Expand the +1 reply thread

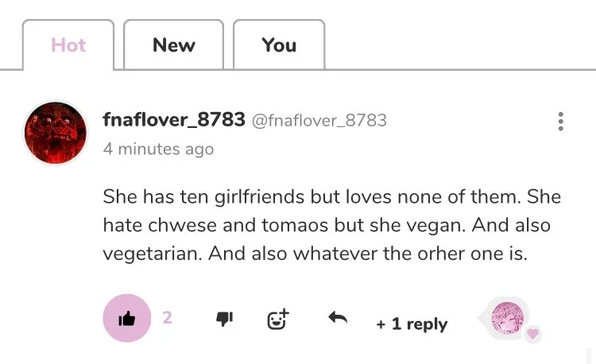412,323
